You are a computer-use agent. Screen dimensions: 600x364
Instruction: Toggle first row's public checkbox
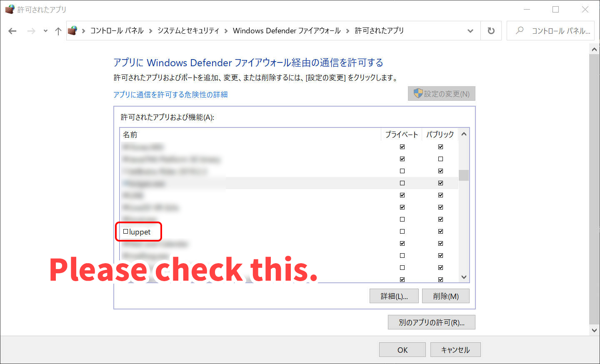point(440,147)
